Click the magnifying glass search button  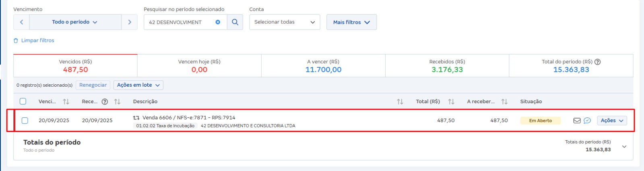click(x=235, y=22)
